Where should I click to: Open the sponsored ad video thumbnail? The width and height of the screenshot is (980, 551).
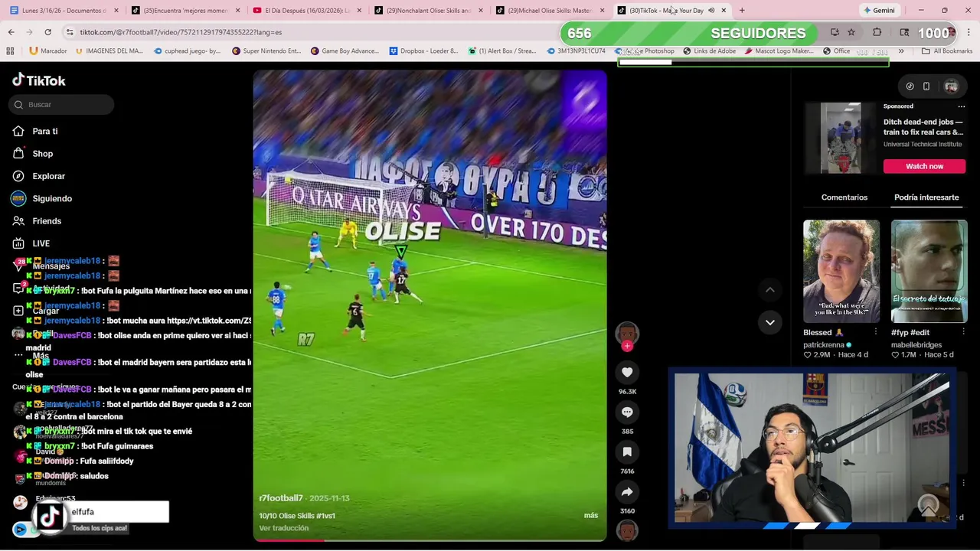840,139
